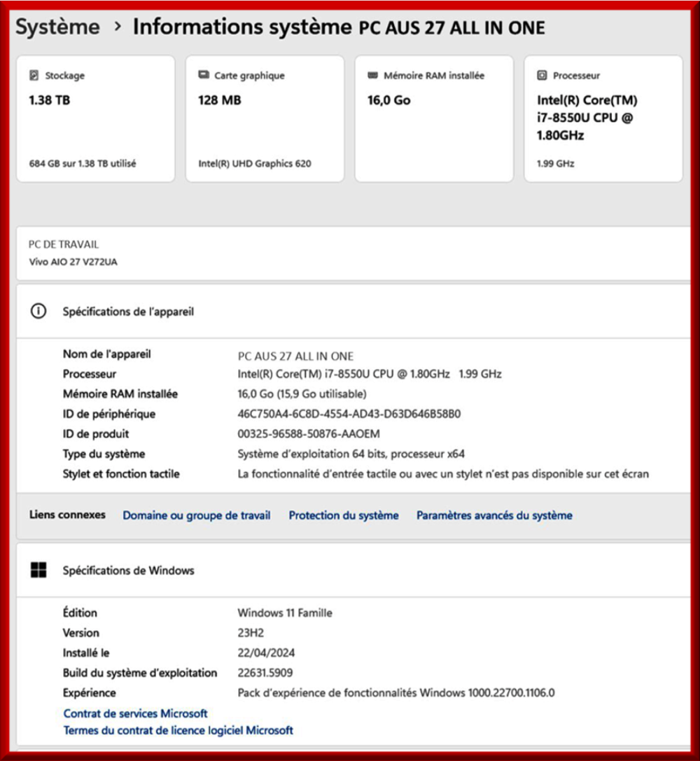Click the Stylet et fonction tactile value text
The height and width of the screenshot is (761, 700).
[x=443, y=474]
